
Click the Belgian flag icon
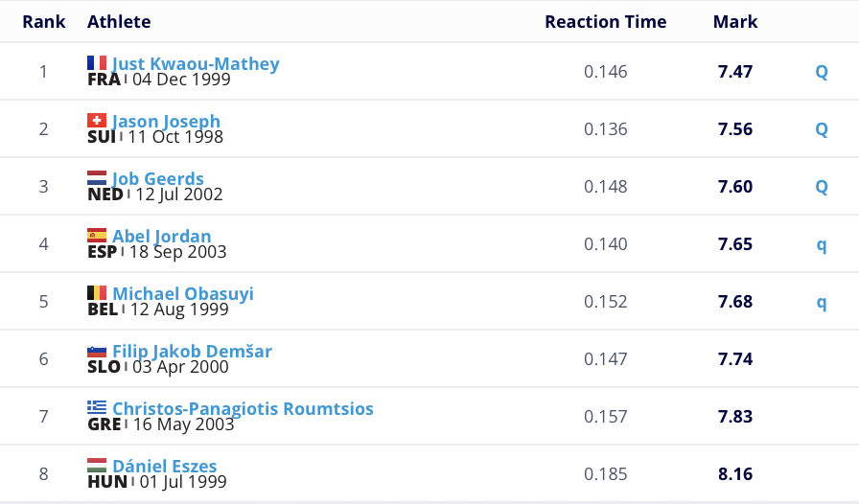pos(97,293)
